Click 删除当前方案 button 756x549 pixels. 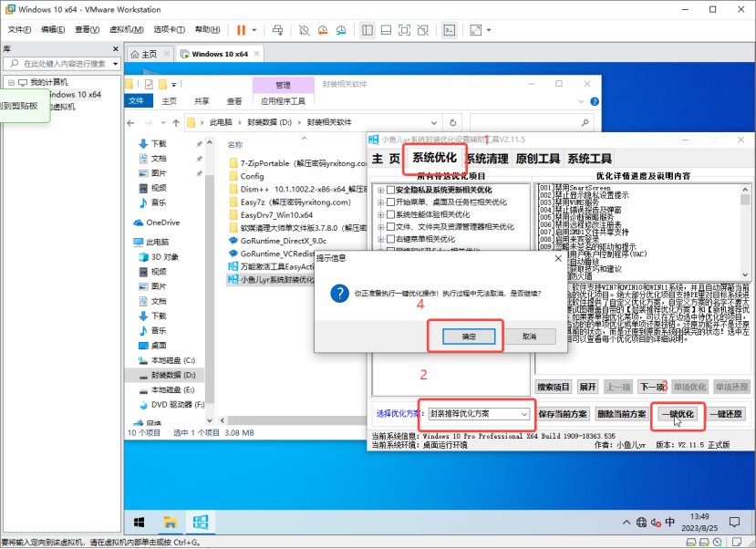pos(622,414)
